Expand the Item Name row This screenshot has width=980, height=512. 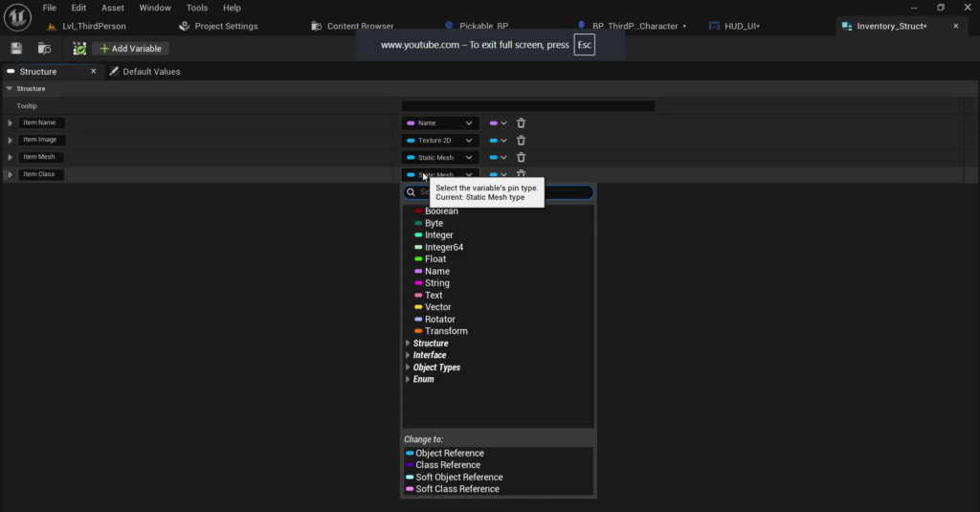pyautogui.click(x=10, y=123)
